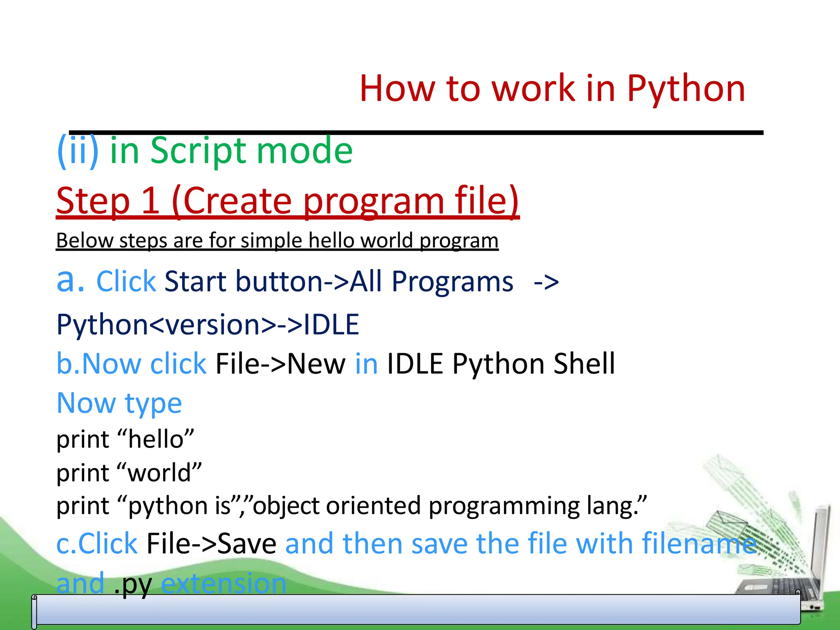The width and height of the screenshot is (840, 630).
Task: Select the '(ii) in Script mode' heading
Action: (204, 151)
